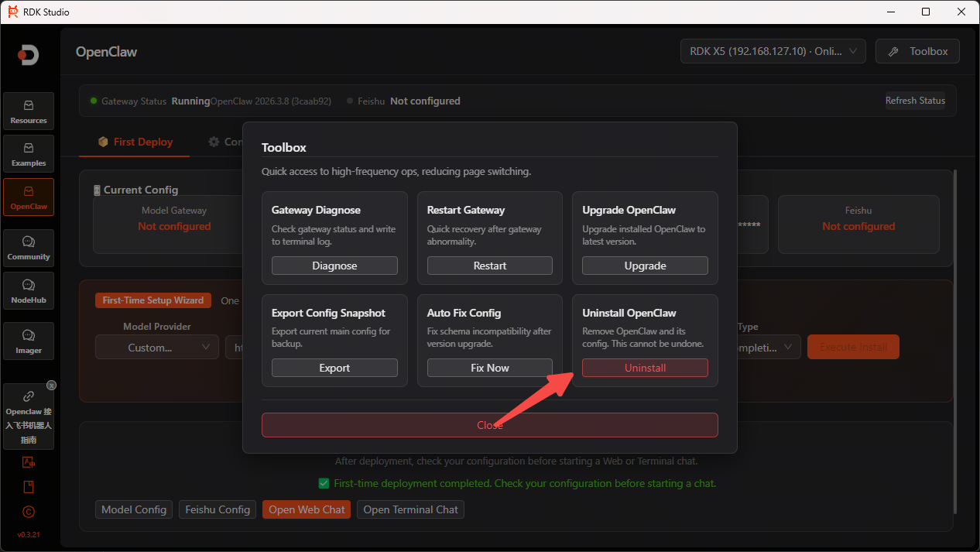Click the Feishu Not configured status text
Screen dimensions: 980x552
pyautogui.click(x=425, y=101)
